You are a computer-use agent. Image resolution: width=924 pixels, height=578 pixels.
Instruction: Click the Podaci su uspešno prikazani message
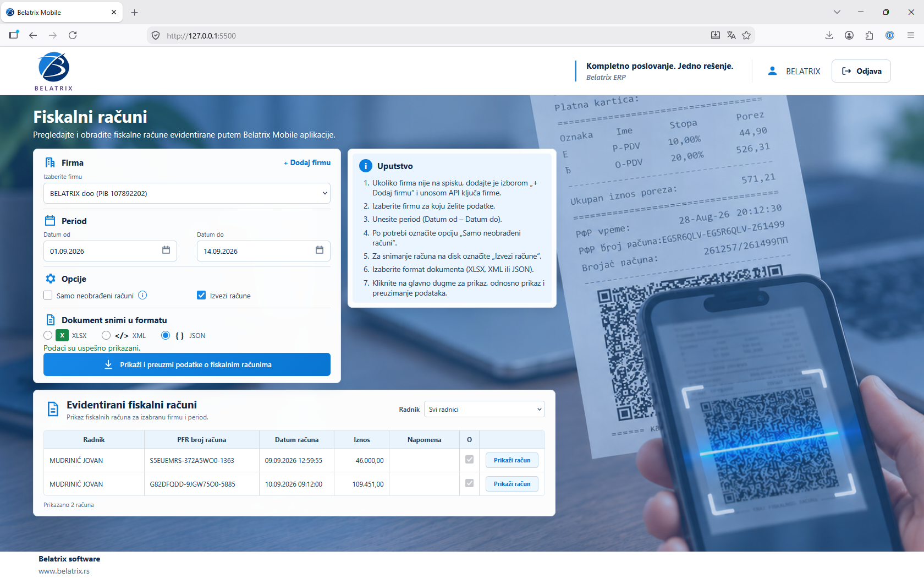coord(92,348)
